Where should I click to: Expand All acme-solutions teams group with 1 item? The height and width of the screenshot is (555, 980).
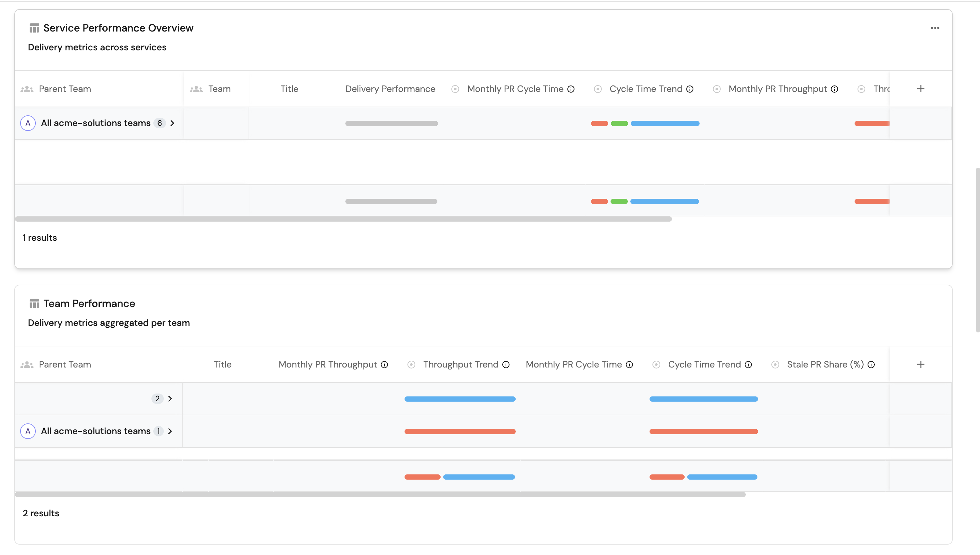170,431
